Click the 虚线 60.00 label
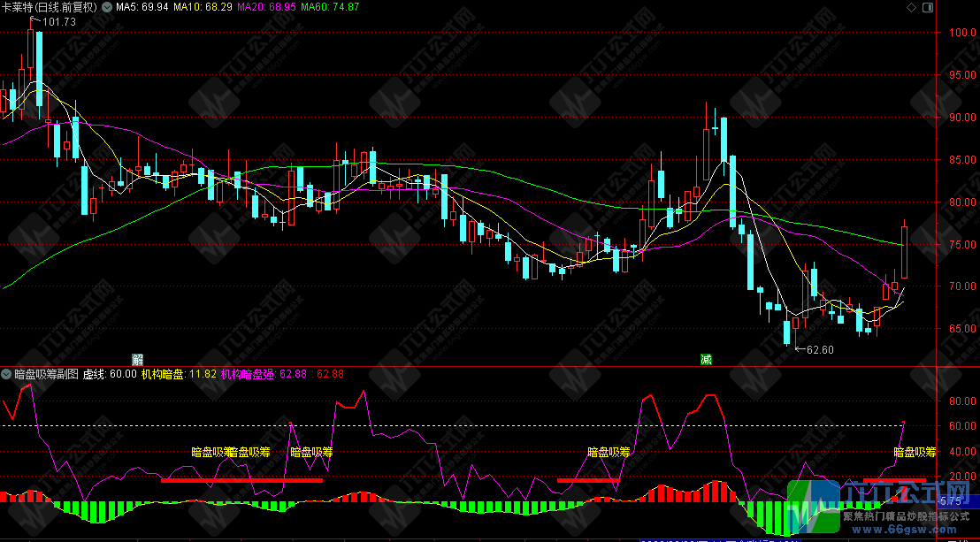The width and height of the screenshot is (980, 542). click(x=110, y=374)
